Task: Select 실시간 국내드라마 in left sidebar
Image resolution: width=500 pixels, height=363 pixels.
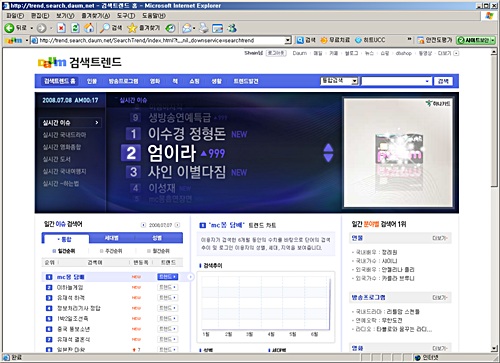Action: [x=64, y=135]
